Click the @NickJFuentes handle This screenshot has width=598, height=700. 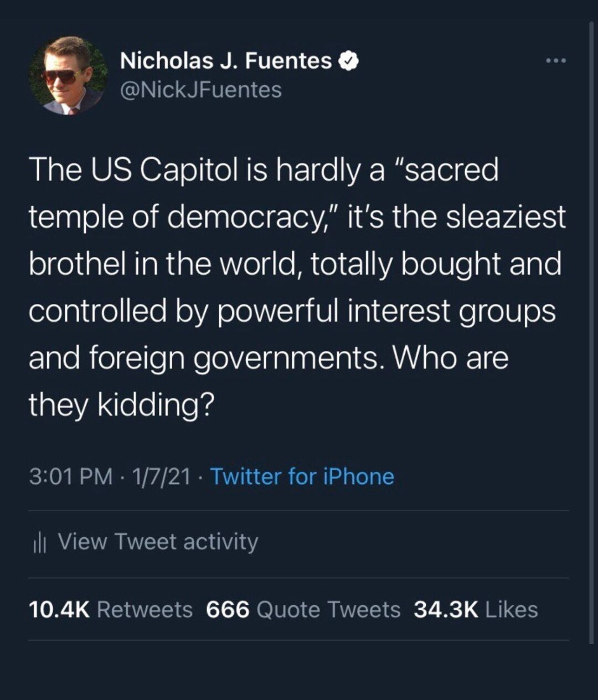(201, 89)
